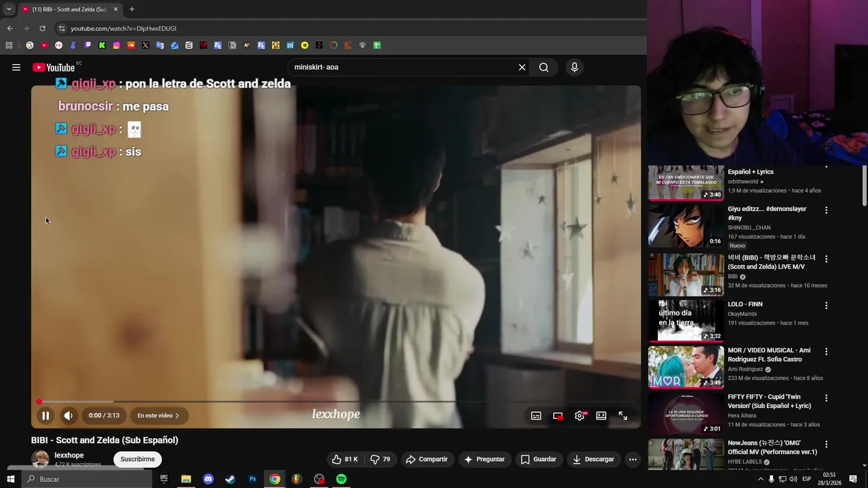
Task: Open the YouTube guide hamburger menu
Action: 16,67
